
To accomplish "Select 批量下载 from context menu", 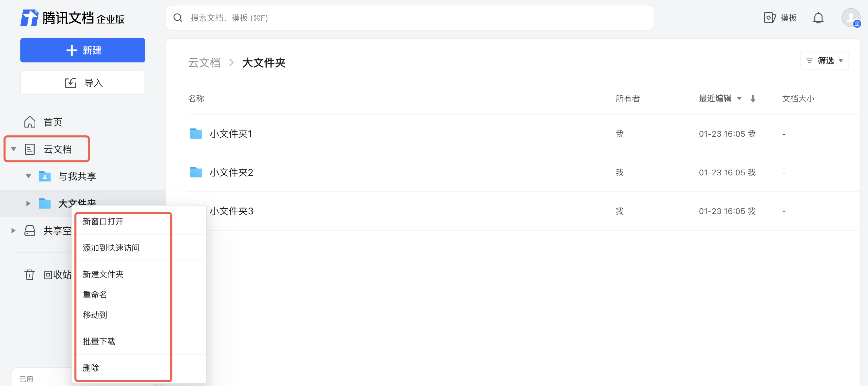I will click(99, 341).
